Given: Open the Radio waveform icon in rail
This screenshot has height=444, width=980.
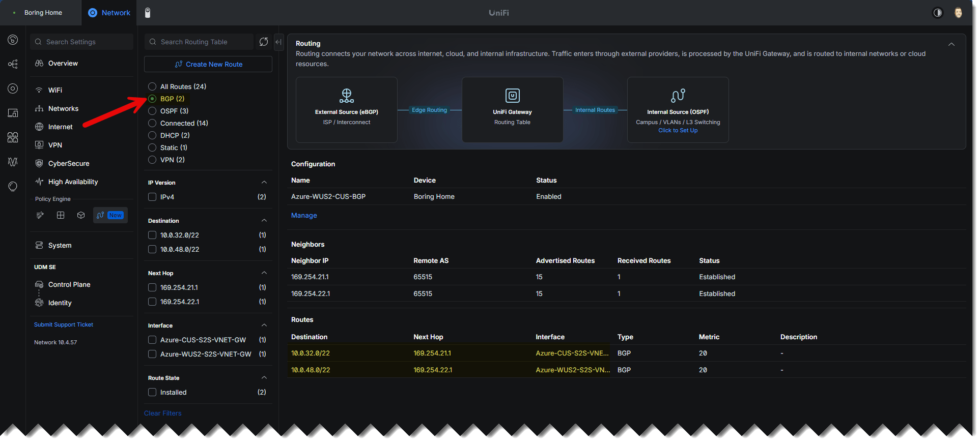Looking at the screenshot, I should [x=13, y=162].
